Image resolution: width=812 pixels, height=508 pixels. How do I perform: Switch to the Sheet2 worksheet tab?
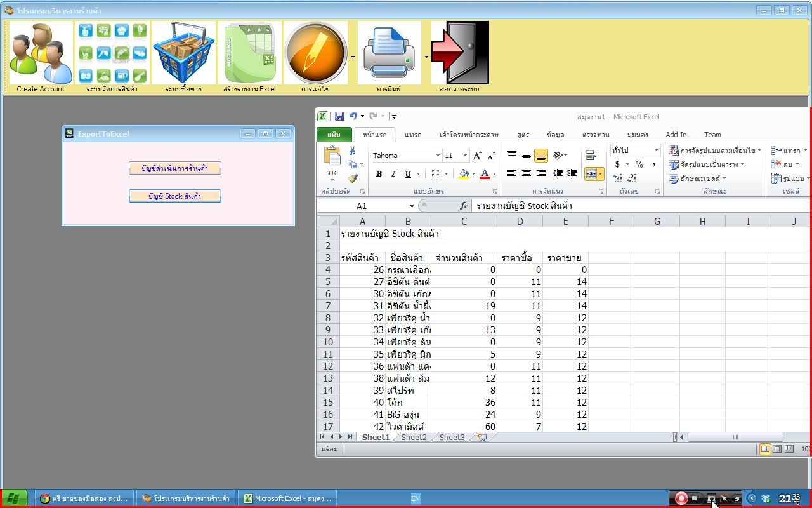click(414, 437)
